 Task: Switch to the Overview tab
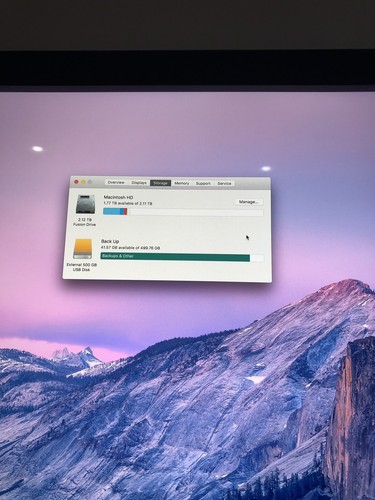click(x=116, y=183)
